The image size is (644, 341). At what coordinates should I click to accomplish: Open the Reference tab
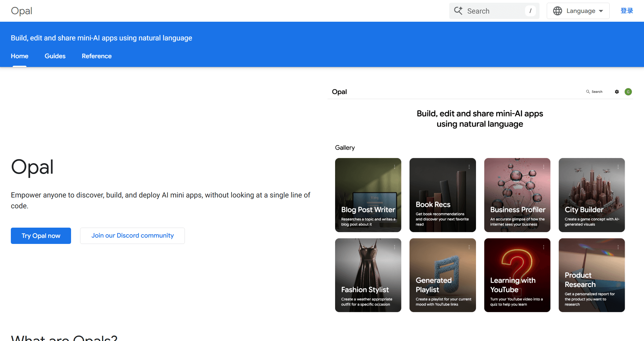(x=97, y=56)
